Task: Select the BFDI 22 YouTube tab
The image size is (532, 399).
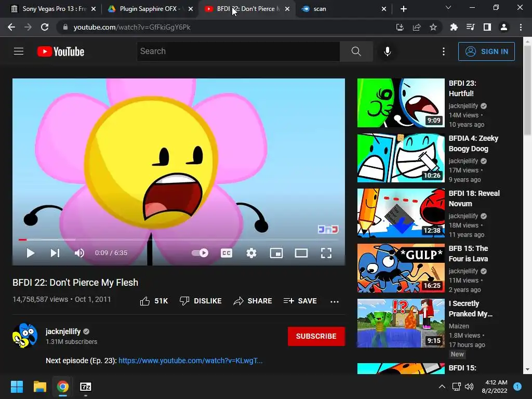Action: [247, 9]
